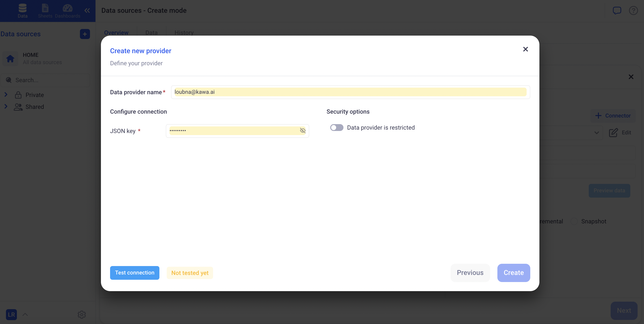This screenshot has width=644, height=324.
Task: Click the Test connection button
Action: 135,272
